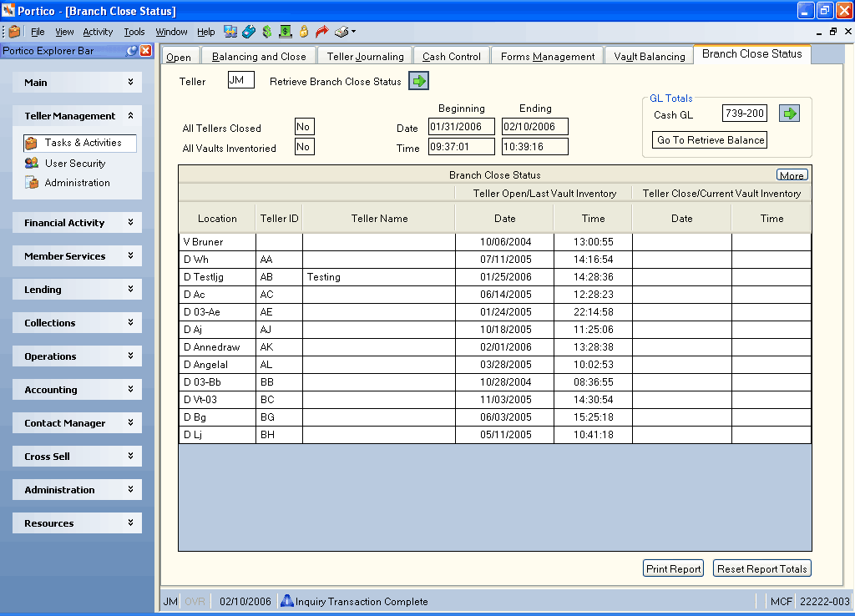Click the green arrow next to Cash GL
Screen dimensions: 855x616
point(789,114)
